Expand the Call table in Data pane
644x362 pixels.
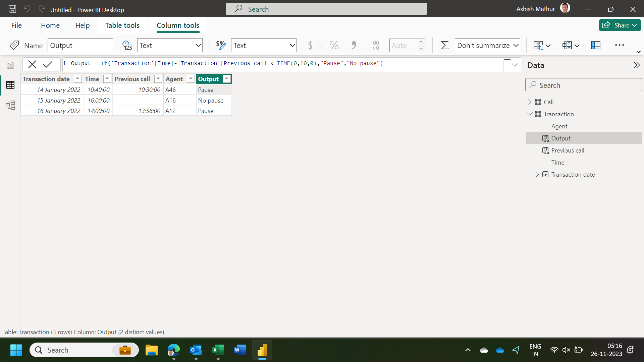click(530, 102)
